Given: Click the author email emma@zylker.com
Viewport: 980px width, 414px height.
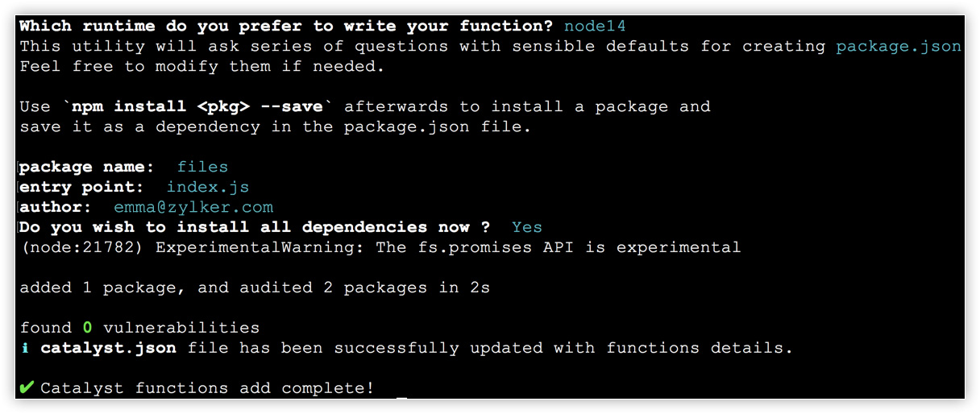Looking at the screenshot, I should [x=193, y=207].
